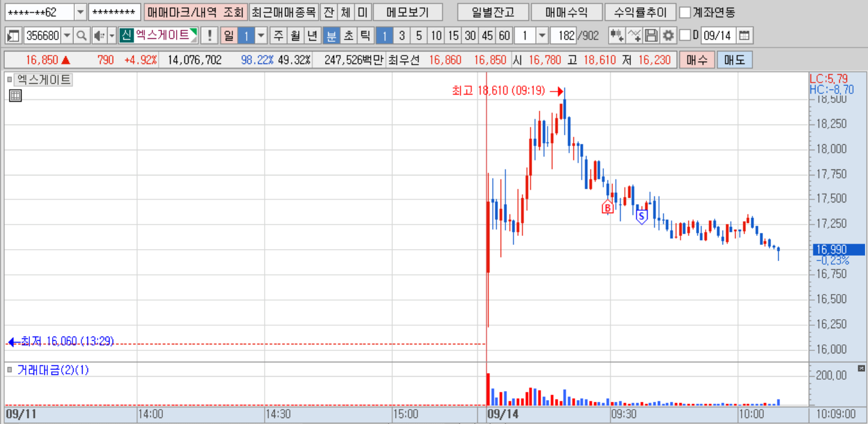This screenshot has width=868, height=424.
Task: Switch to 45 minute interval
Action: (487, 36)
